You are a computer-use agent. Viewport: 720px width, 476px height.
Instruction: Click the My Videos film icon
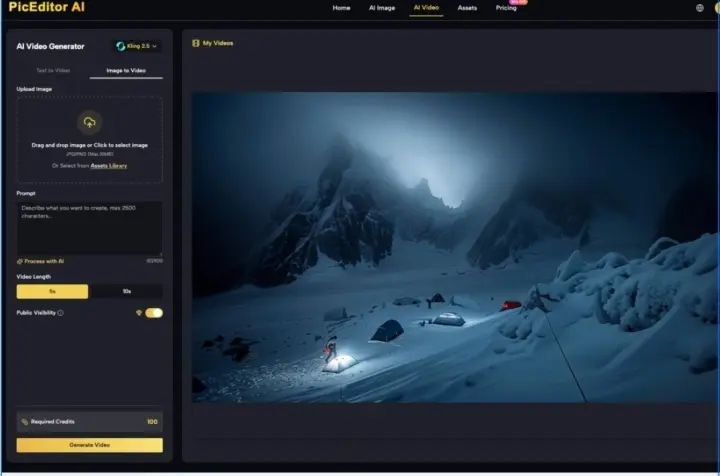196,43
